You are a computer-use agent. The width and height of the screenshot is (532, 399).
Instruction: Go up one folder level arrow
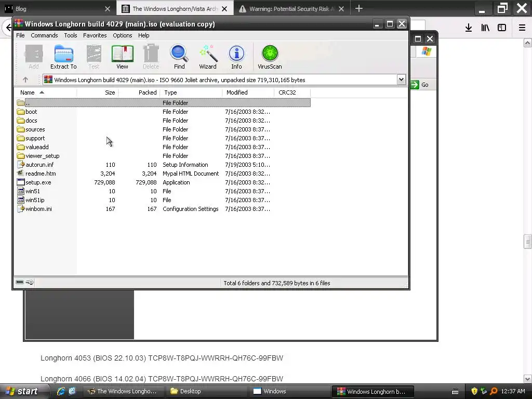pyautogui.click(x=25, y=79)
